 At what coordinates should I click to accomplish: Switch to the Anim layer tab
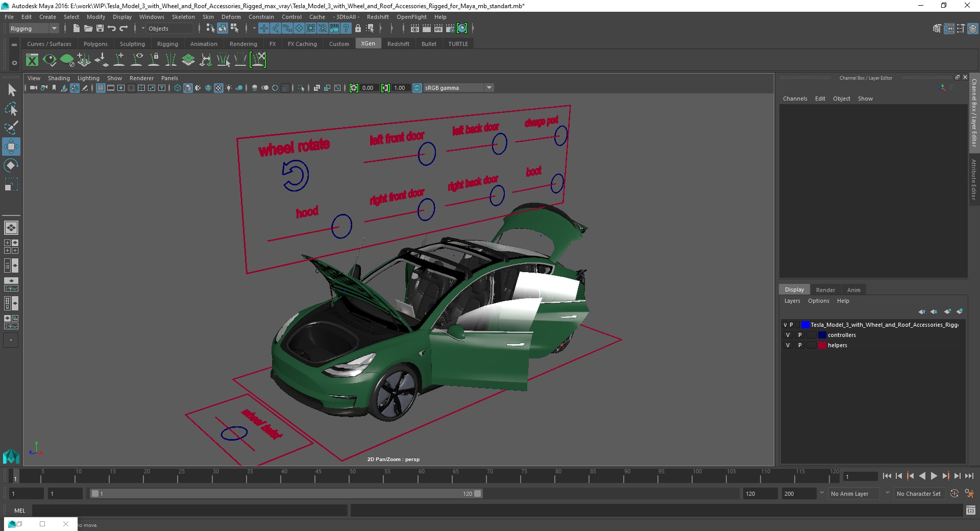click(x=853, y=290)
